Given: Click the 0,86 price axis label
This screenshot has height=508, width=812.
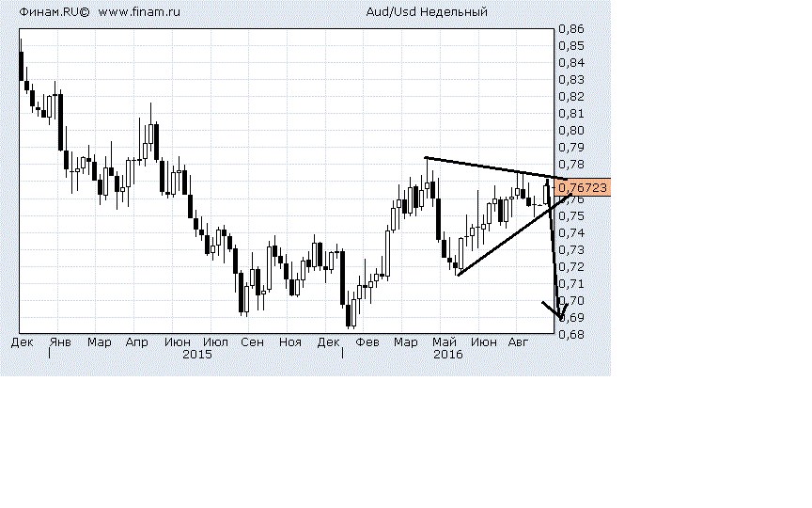Looking at the screenshot, I should pos(571,29).
